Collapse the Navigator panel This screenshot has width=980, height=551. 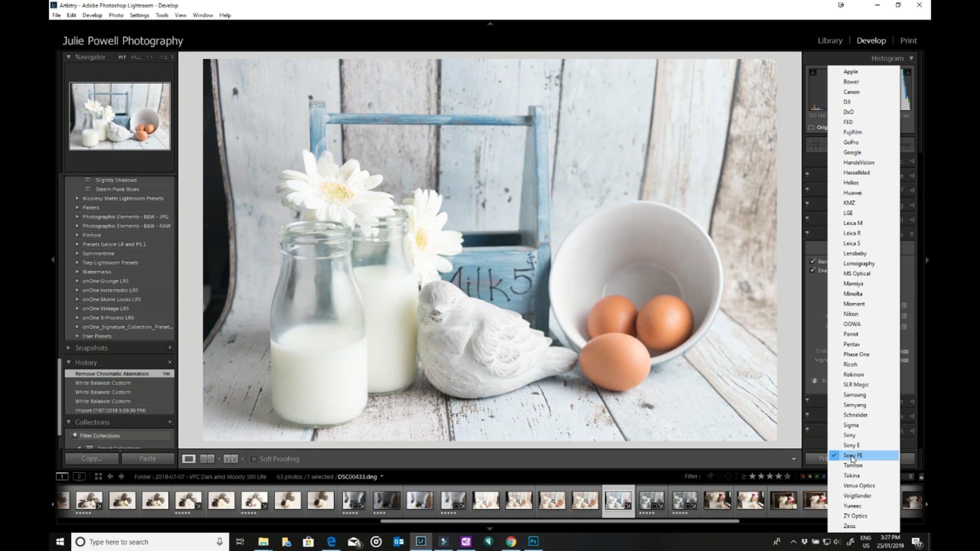point(69,57)
